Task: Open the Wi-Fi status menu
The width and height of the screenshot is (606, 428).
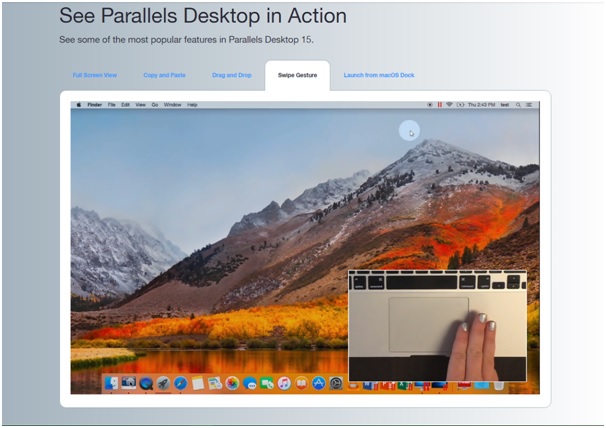Action: (449, 105)
